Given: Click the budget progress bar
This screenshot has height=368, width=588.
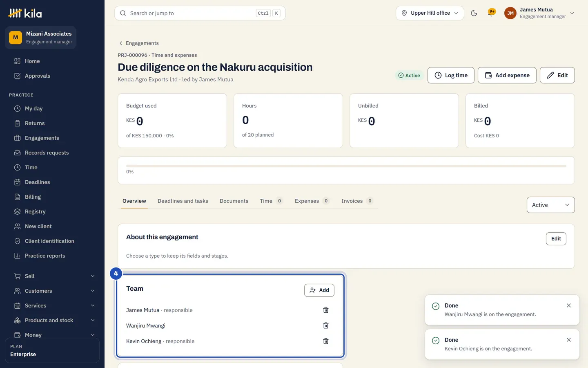Looking at the screenshot, I should 346,166.
